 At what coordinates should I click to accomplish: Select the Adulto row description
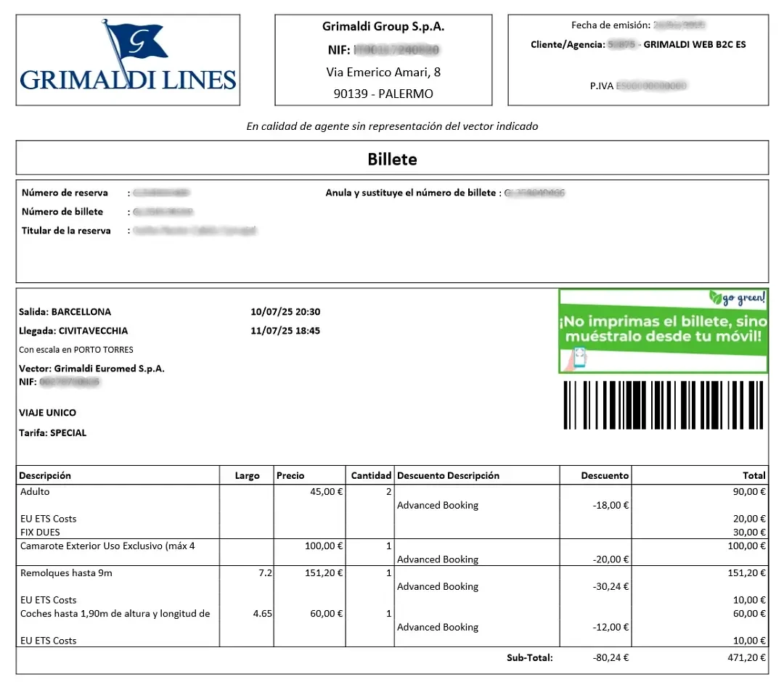pyautogui.click(x=35, y=492)
